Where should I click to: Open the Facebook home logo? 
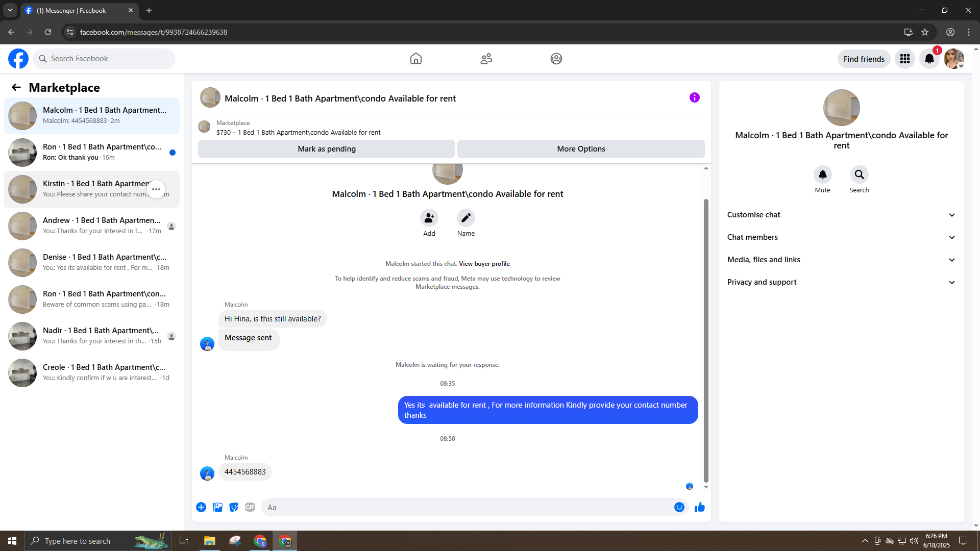(18, 59)
